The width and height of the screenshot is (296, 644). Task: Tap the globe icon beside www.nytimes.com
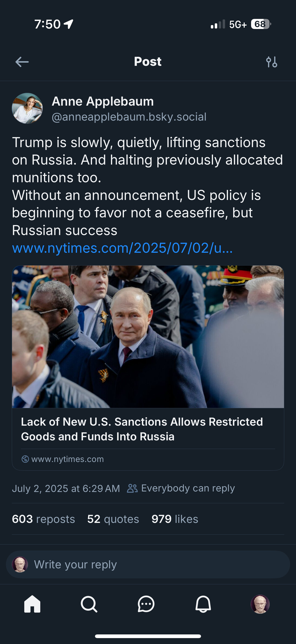click(25, 459)
